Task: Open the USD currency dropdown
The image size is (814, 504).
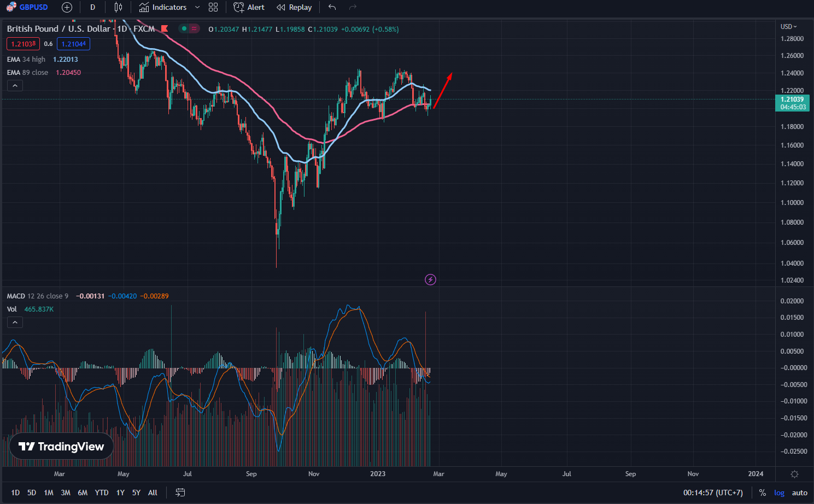Action: (x=788, y=26)
